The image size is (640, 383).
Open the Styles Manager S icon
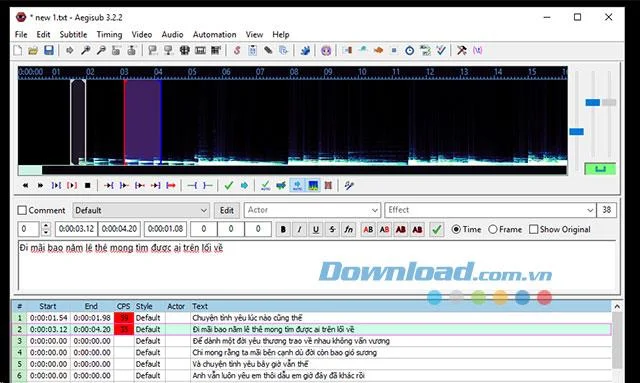coord(237,51)
